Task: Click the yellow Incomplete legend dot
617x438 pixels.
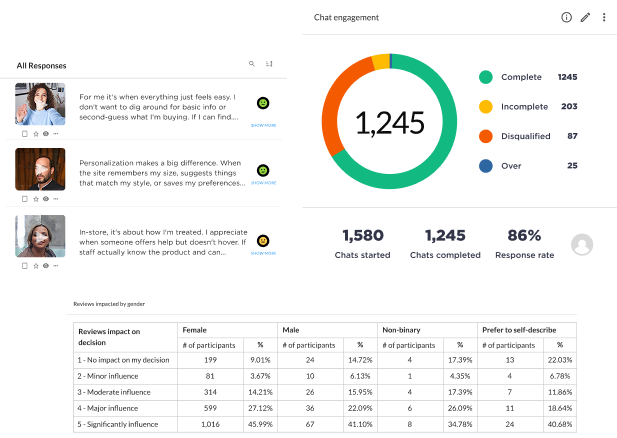Action: (486, 107)
